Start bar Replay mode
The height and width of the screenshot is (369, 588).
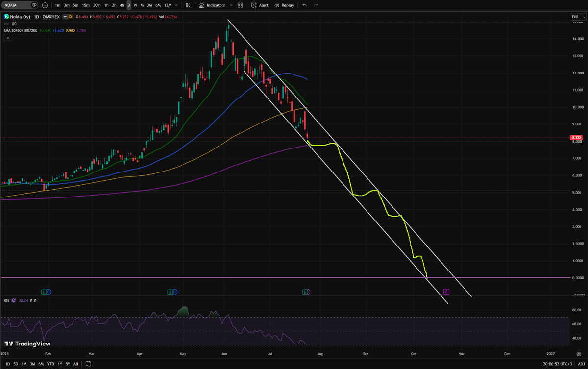click(284, 5)
